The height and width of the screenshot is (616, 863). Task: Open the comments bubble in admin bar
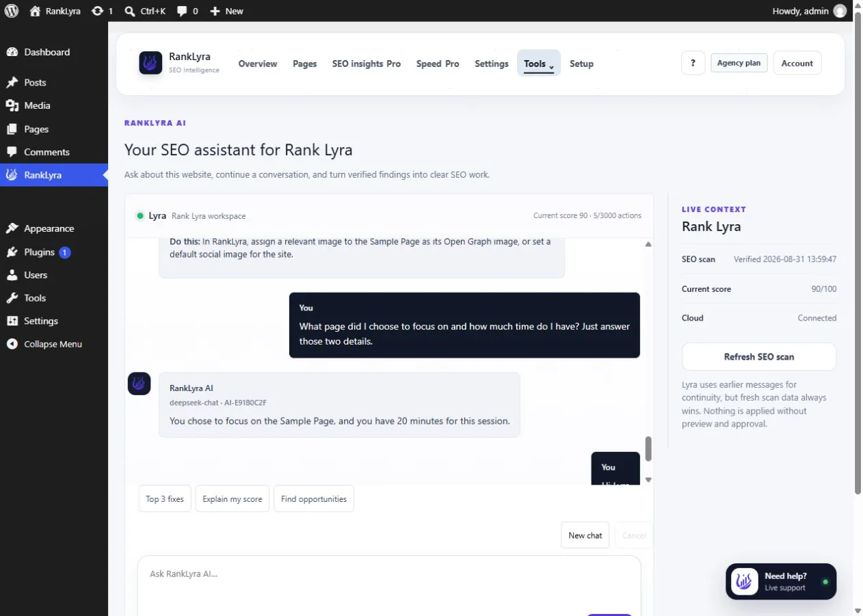point(187,11)
